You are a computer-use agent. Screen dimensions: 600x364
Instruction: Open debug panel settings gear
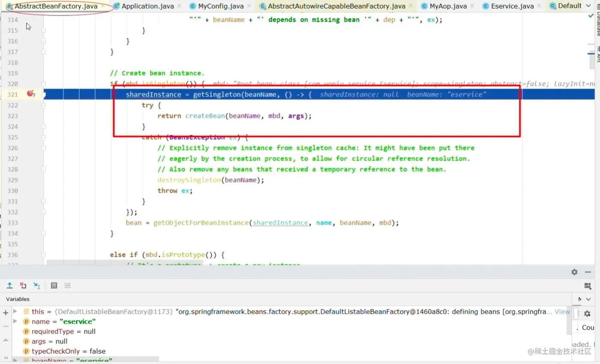tap(574, 272)
